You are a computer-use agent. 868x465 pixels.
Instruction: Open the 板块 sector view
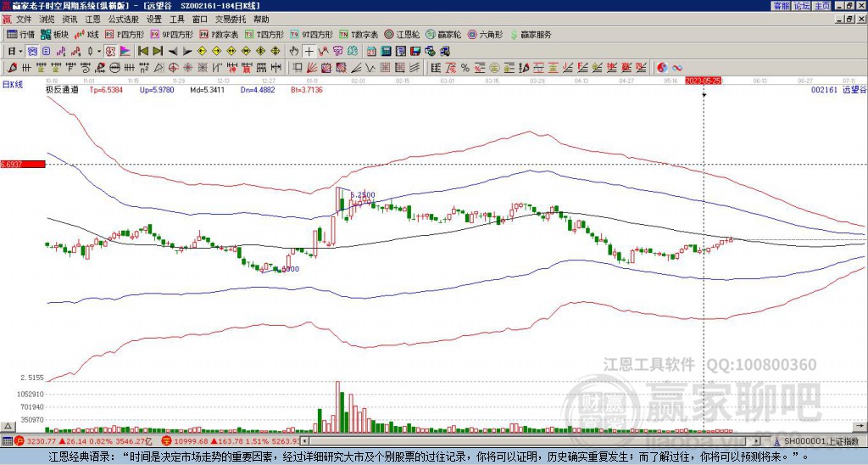pos(55,34)
